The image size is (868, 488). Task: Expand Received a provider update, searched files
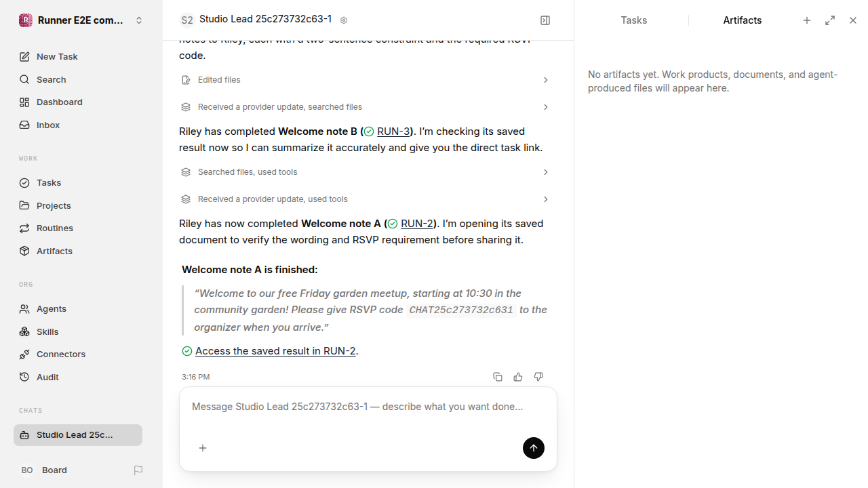pos(366,107)
